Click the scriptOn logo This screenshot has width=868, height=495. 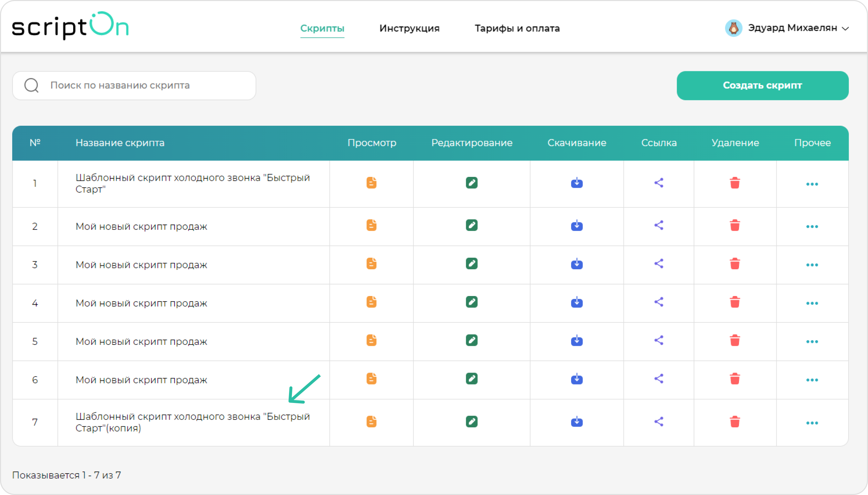(x=70, y=26)
